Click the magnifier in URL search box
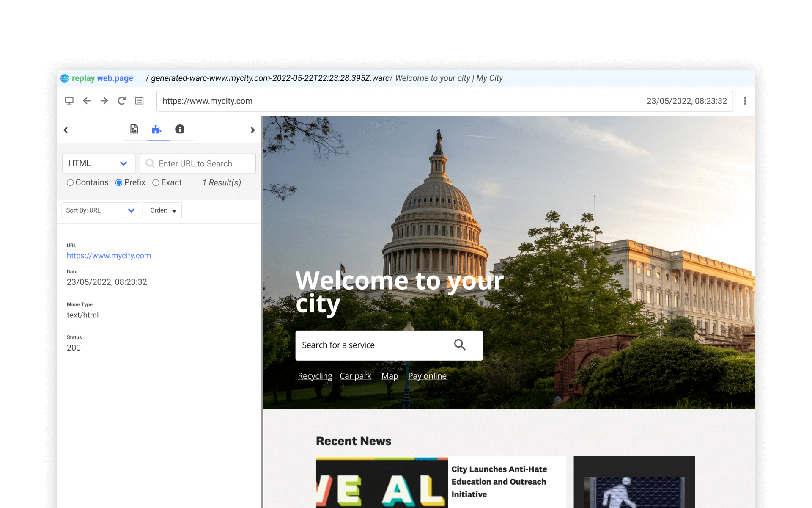 pos(150,163)
